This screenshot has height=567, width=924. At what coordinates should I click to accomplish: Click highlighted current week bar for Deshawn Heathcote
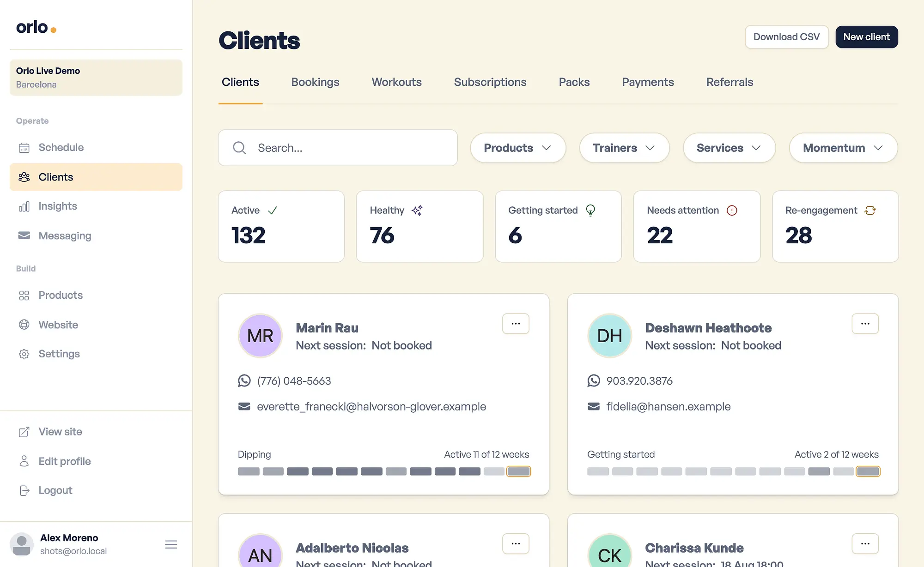tap(868, 471)
